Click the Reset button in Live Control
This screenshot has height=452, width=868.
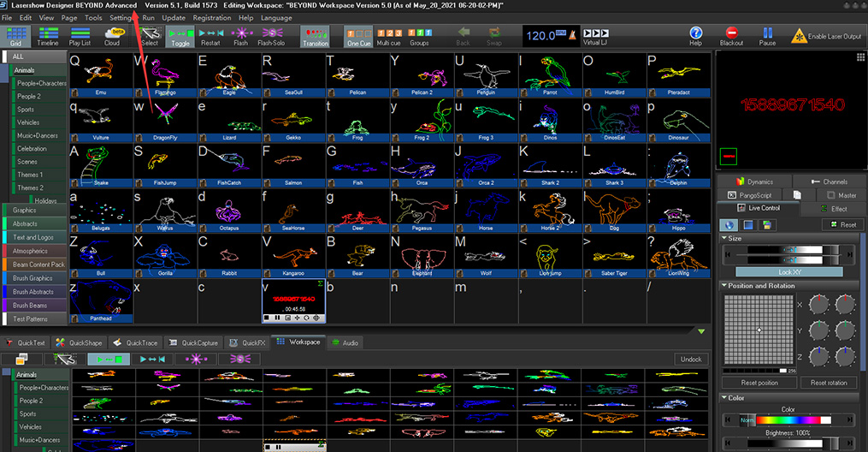842,224
